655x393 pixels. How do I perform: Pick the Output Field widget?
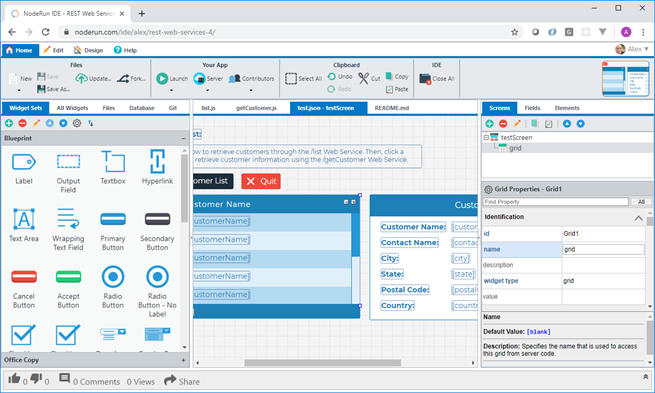coord(68,172)
